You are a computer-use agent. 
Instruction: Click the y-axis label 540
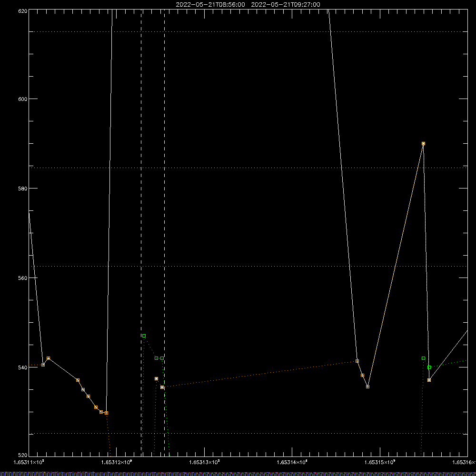[x=23, y=367]
